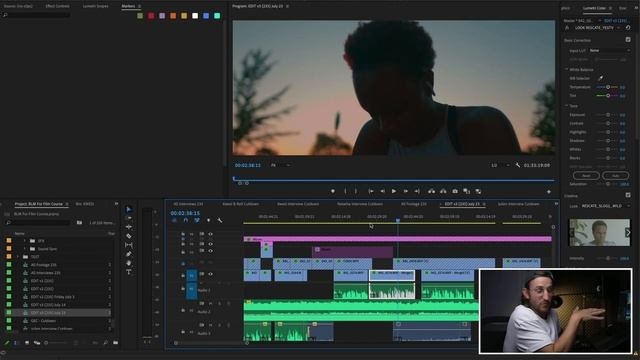This screenshot has width=640, height=360.
Task: Toggle Snap in the timeline header
Action: 186,220
